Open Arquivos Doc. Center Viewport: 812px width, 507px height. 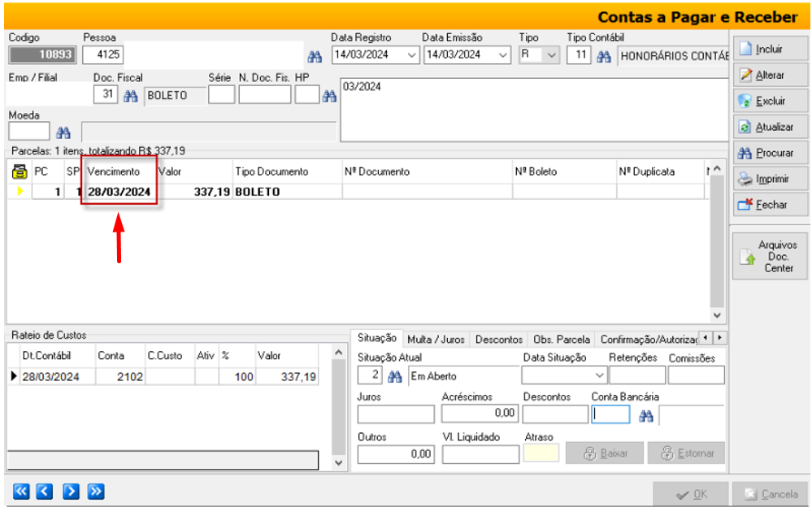[770, 257]
